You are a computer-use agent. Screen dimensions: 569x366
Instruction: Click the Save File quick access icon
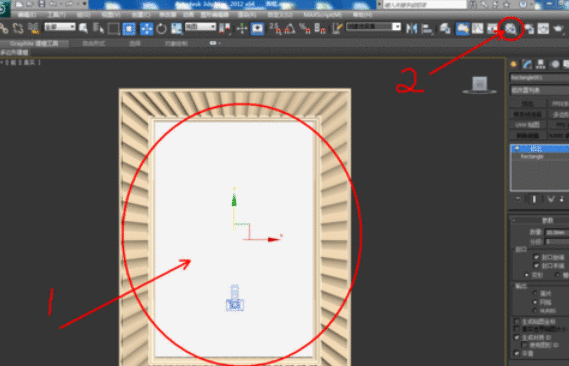42,4
